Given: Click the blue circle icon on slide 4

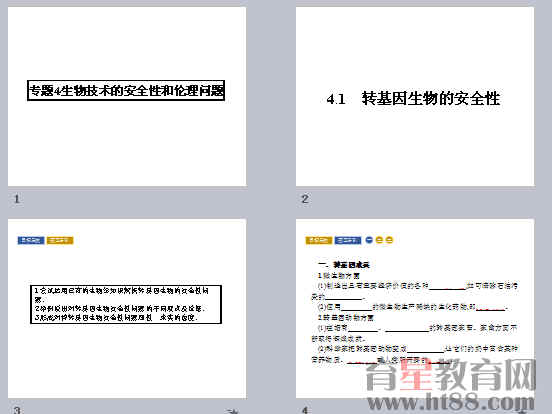Looking at the screenshot, I should [x=369, y=240].
